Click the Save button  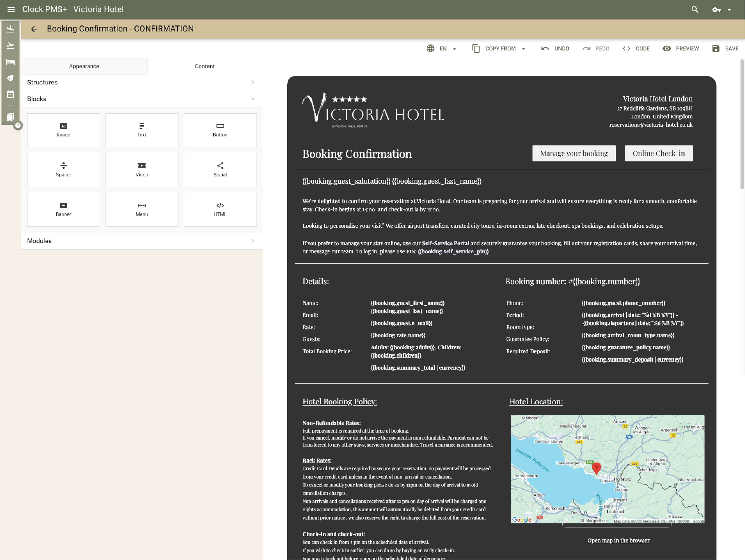coord(725,48)
